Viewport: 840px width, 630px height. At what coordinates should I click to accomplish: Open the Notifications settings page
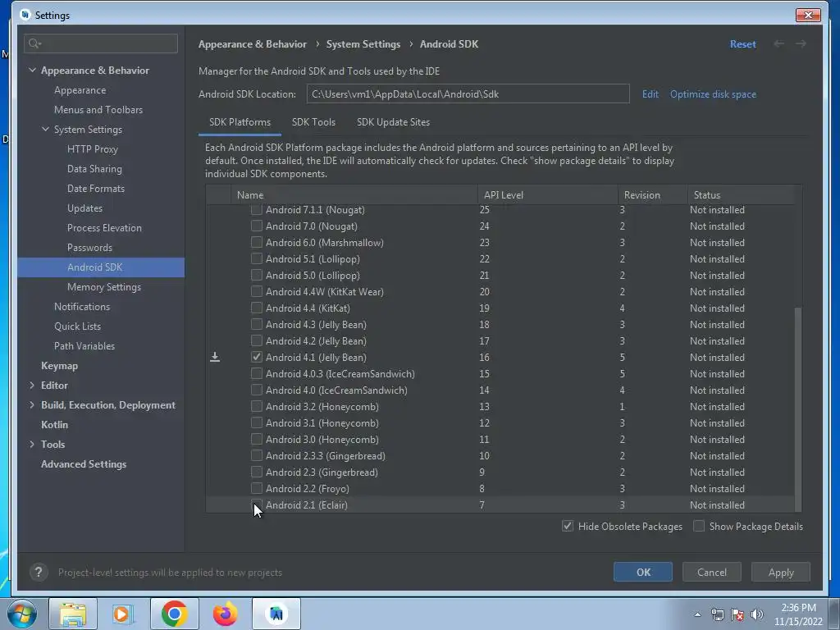82,307
